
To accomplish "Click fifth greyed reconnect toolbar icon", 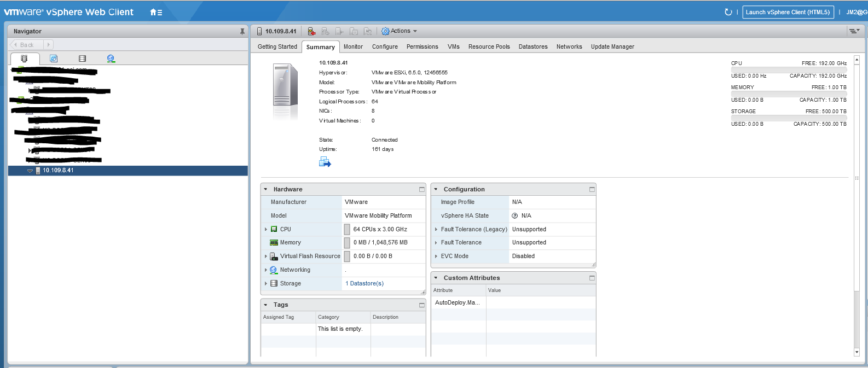I will pos(368,31).
